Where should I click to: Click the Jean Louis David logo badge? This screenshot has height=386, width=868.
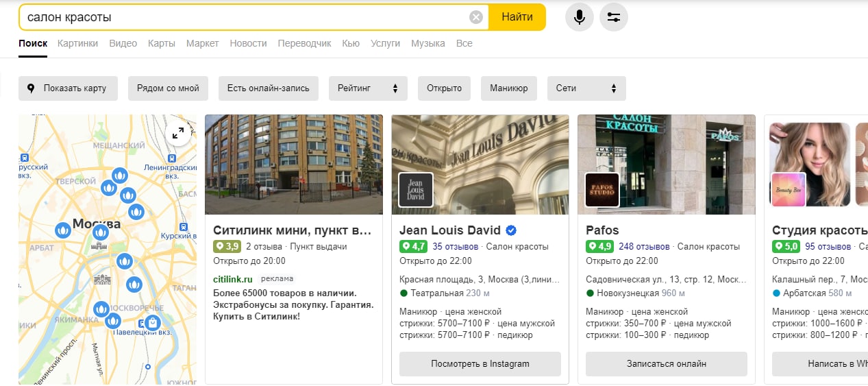point(416,190)
